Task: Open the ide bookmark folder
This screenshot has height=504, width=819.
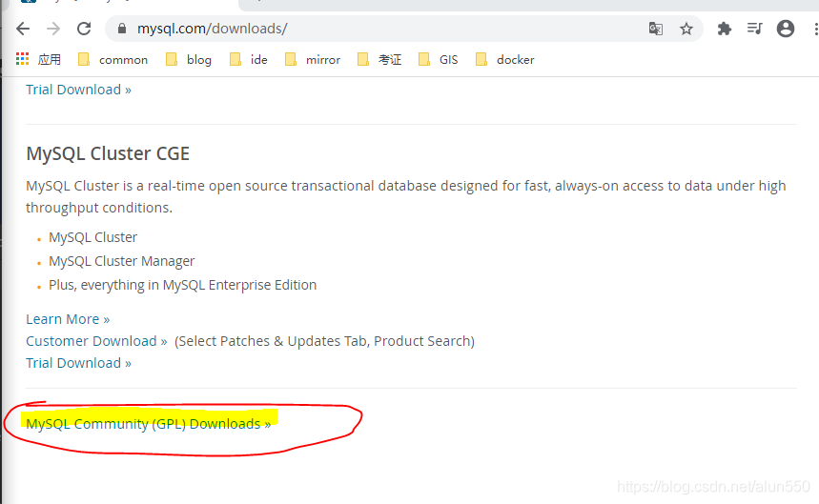Action: coord(249,59)
